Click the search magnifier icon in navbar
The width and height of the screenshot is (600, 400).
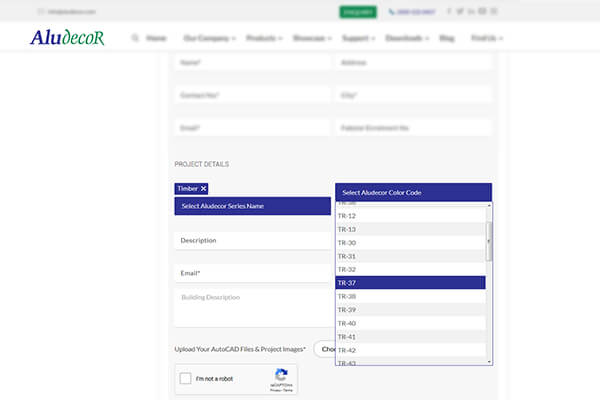[135, 38]
